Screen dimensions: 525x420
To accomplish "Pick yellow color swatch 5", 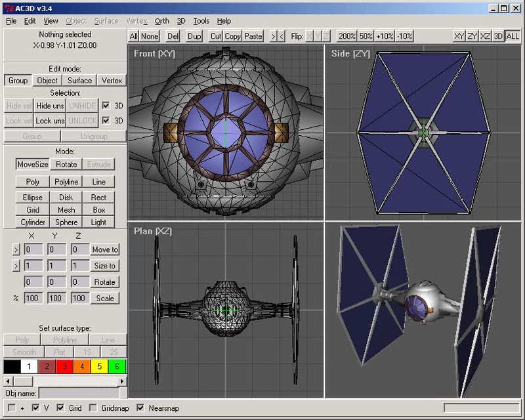I will (x=100, y=366).
